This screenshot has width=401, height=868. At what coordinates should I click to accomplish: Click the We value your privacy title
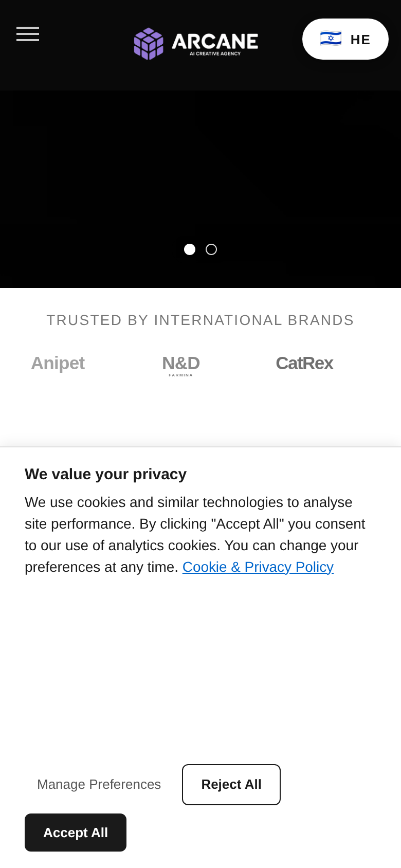click(105, 474)
